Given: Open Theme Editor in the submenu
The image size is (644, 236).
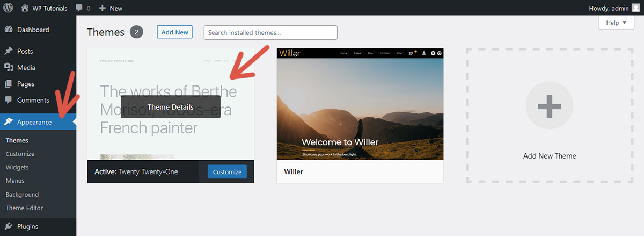Looking at the screenshot, I should [24, 208].
